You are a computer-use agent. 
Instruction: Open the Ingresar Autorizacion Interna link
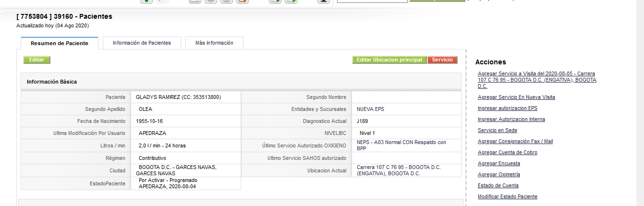[511, 119]
